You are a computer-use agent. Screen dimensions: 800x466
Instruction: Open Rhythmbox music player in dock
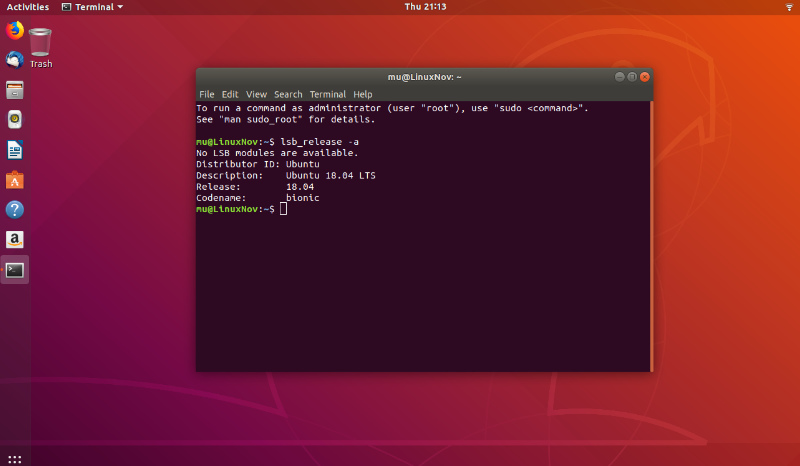(15, 120)
